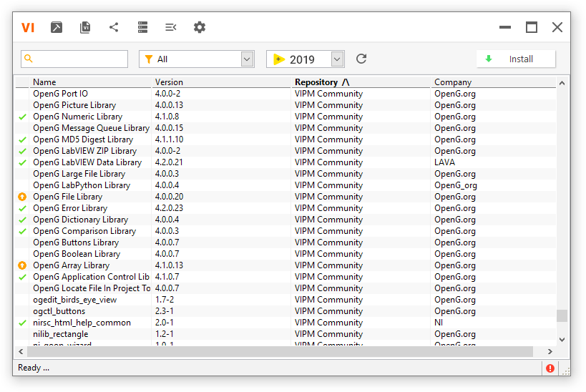The width and height of the screenshot is (586, 392).
Task: Expand the LabVIEW 2019 version dropdown
Action: point(337,60)
